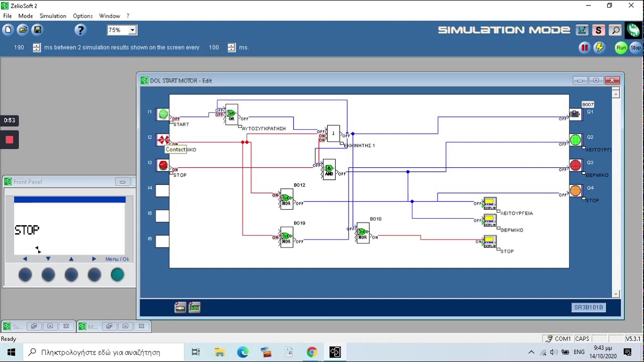The image size is (644, 362).
Task: Switch to Edit mode icon
Action: pos(582,30)
